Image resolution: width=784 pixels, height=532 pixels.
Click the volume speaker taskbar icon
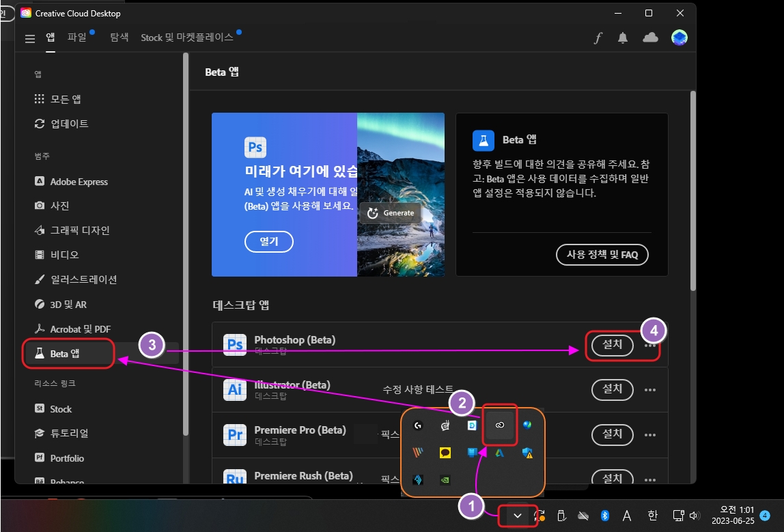pyautogui.click(x=694, y=516)
